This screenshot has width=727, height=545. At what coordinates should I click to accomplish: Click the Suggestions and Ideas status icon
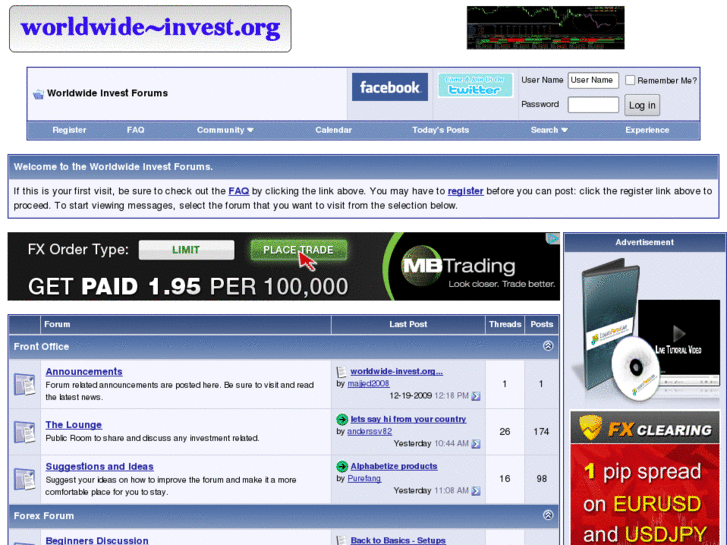(x=24, y=479)
